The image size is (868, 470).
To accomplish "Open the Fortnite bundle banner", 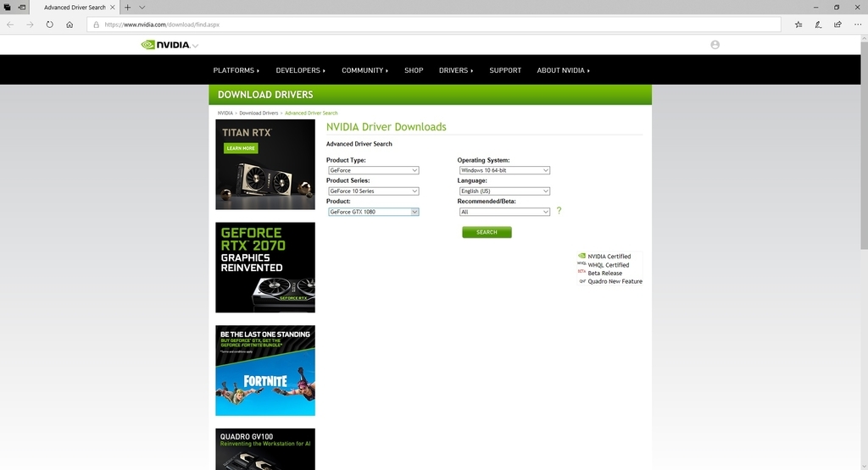I will (265, 370).
